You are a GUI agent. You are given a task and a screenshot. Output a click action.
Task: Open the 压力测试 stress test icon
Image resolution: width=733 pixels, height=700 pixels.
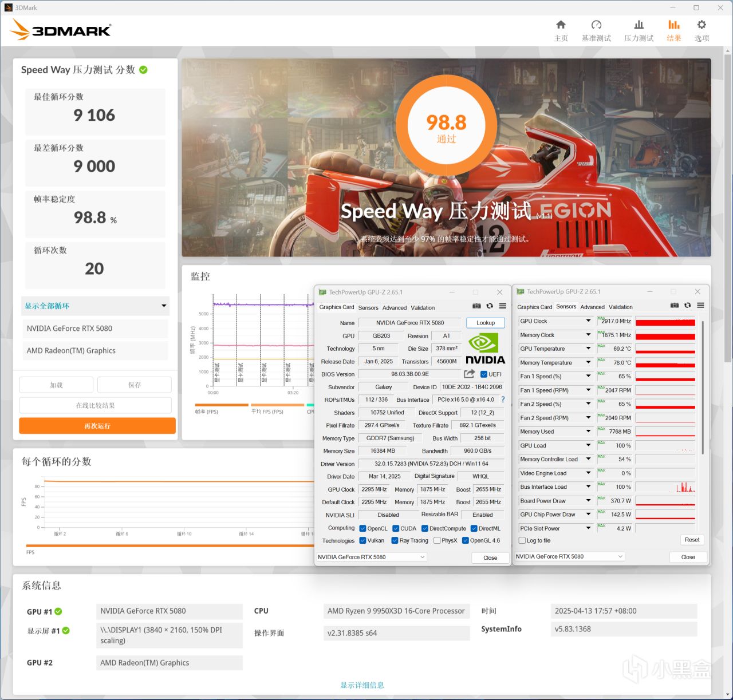[x=639, y=25]
